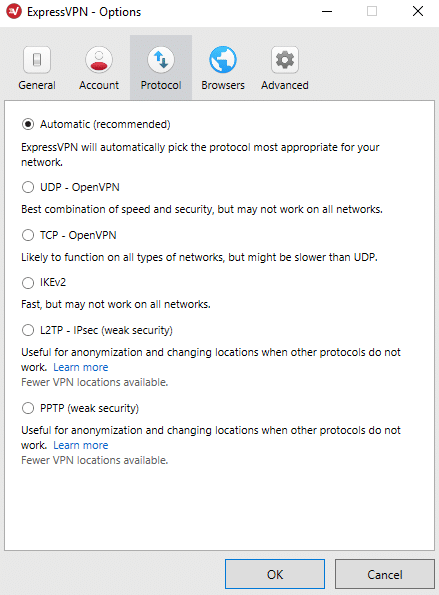Click 'Fewer VPN locations available.' under PPTP
439x595 pixels.
click(x=94, y=460)
